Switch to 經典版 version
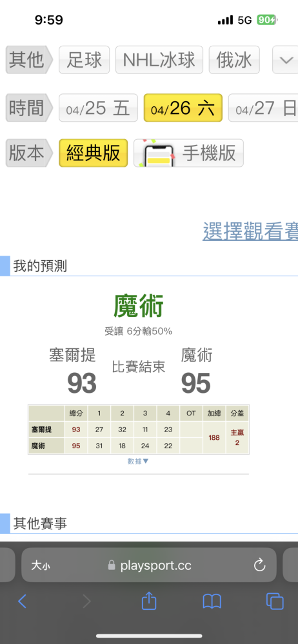The image size is (298, 644). (93, 153)
